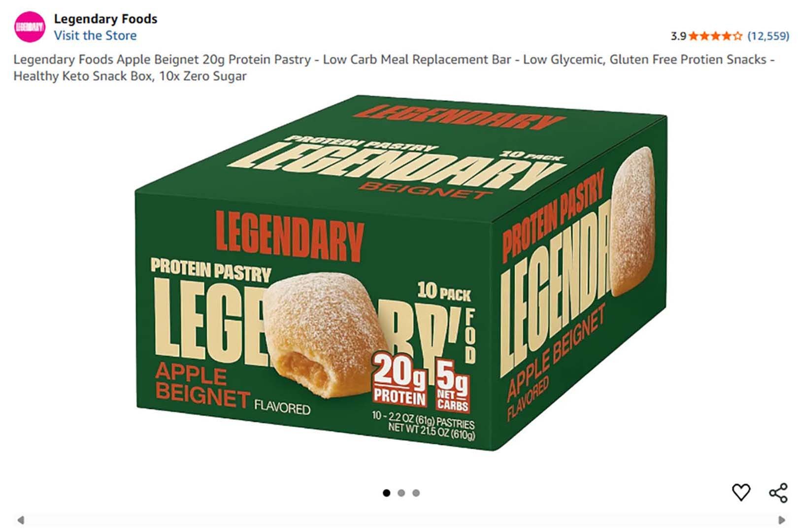Click the pink Legendary Foods logo
Image resolution: width=798 pixels, height=532 pixels.
coord(30,27)
